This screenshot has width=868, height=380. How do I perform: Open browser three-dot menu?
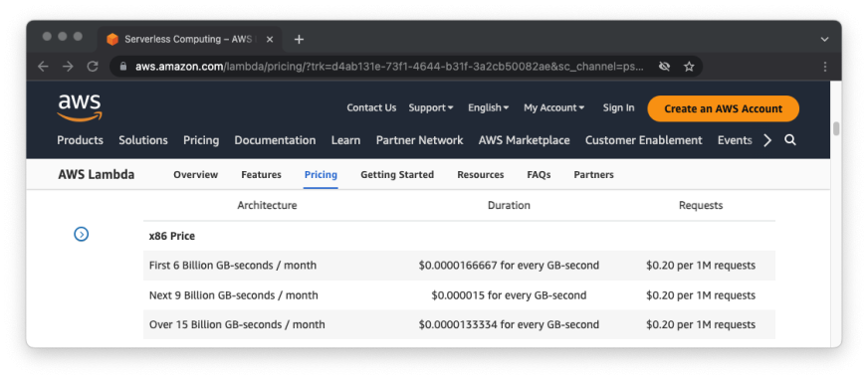coord(825,67)
